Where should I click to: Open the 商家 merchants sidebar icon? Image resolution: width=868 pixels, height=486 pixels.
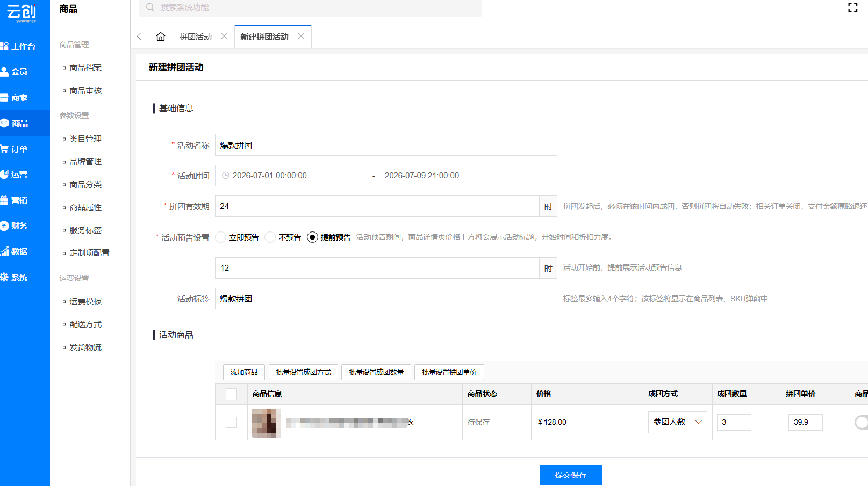[x=4, y=98]
